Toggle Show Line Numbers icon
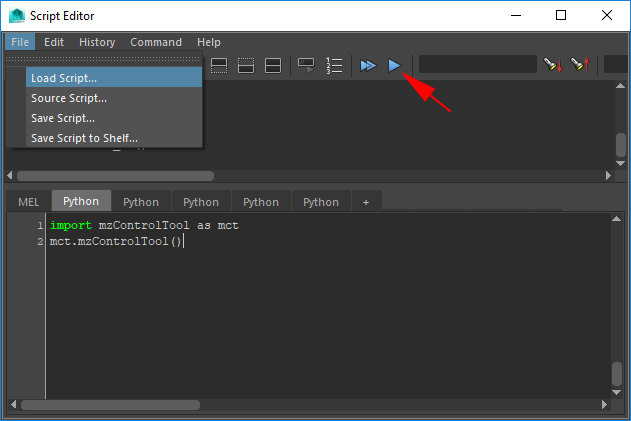 point(334,66)
